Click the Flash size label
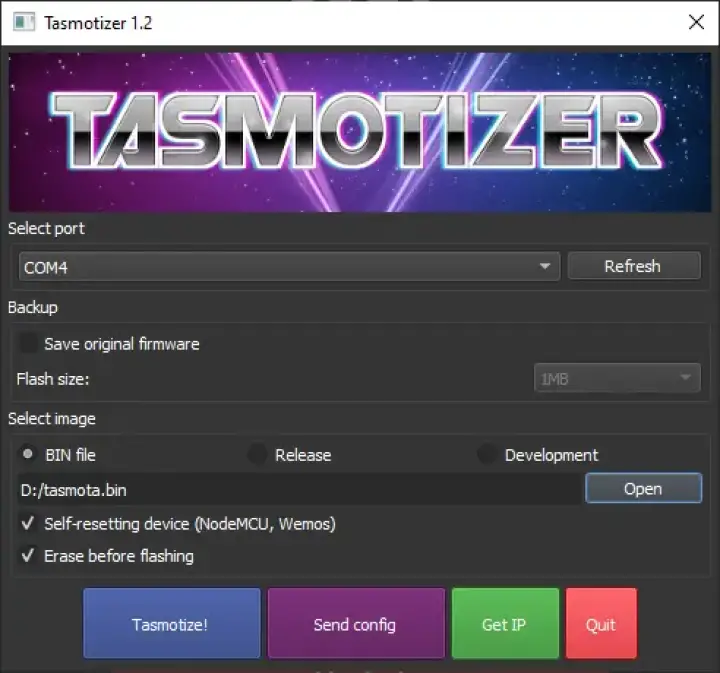Image resolution: width=720 pixels, height=673 pixels. 53,379
